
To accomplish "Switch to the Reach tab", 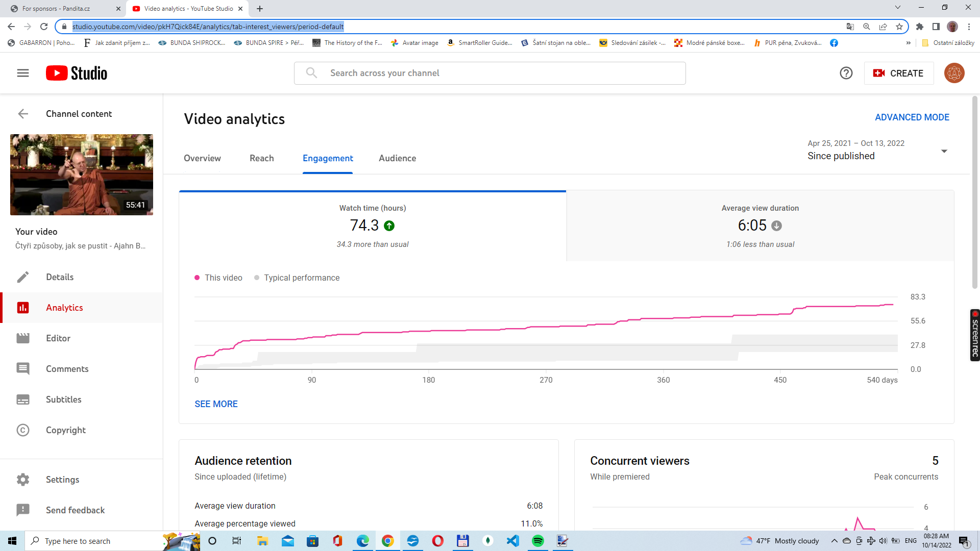I will pyautogui.click(x=261, y=158).
